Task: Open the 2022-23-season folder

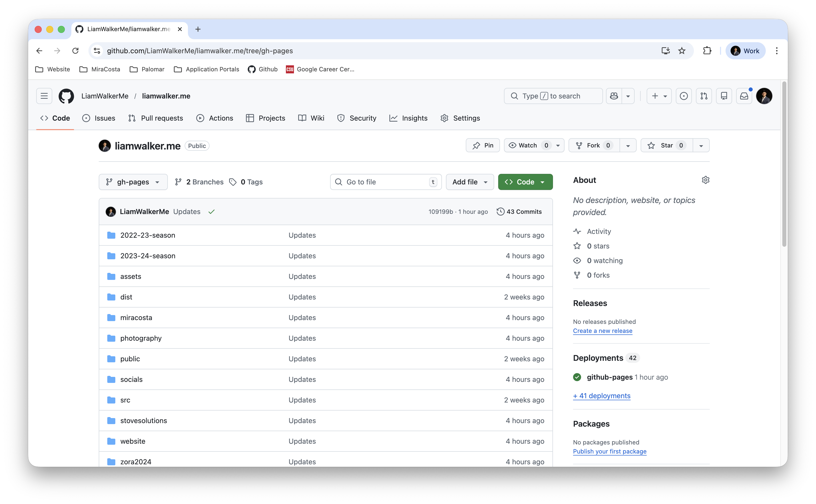Action: (148, 235)
